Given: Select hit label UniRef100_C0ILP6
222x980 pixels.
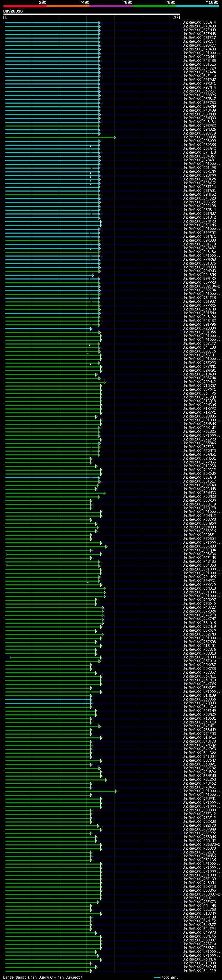Looking at the screenshot, I should tap(199, 168).
